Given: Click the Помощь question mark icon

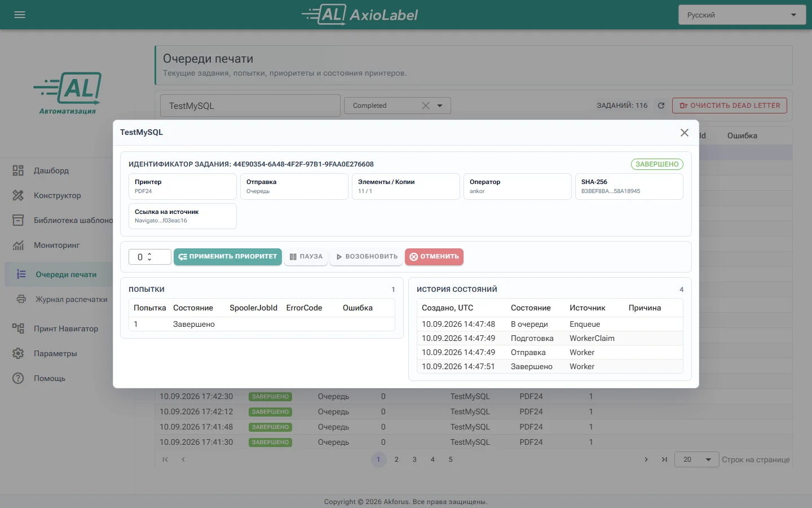Looking at the screenshot, I should click(18, 378).
